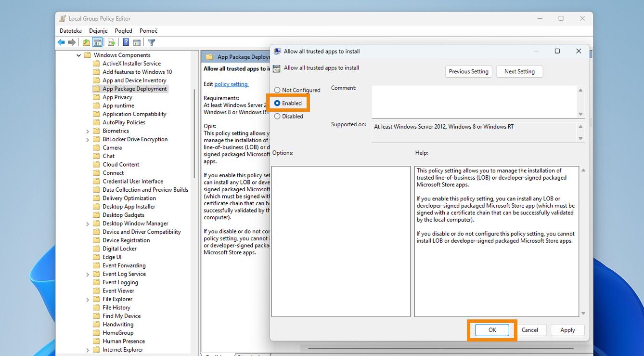Open the Datoteka menu

tap(71, 31)
